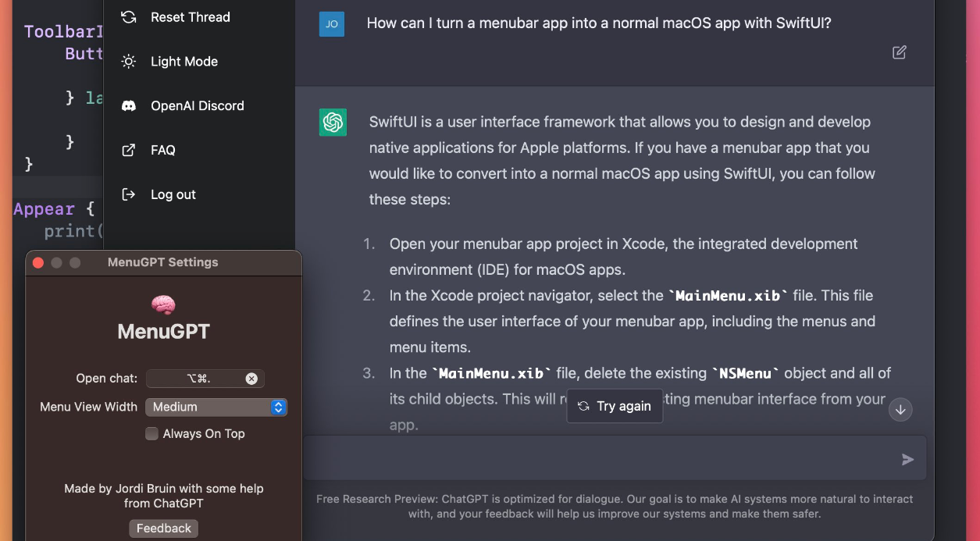Click the JO user avatar
The width and height of the screenshot is (980, 541).
332,24
